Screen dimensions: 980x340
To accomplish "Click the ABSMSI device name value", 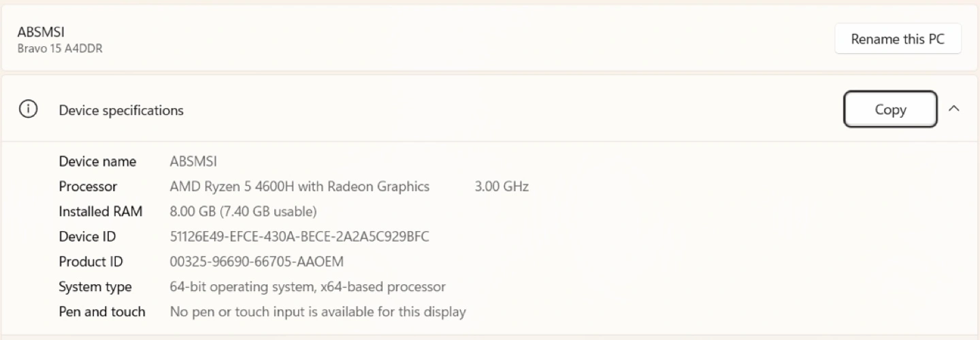I will [x=193, y=161].
